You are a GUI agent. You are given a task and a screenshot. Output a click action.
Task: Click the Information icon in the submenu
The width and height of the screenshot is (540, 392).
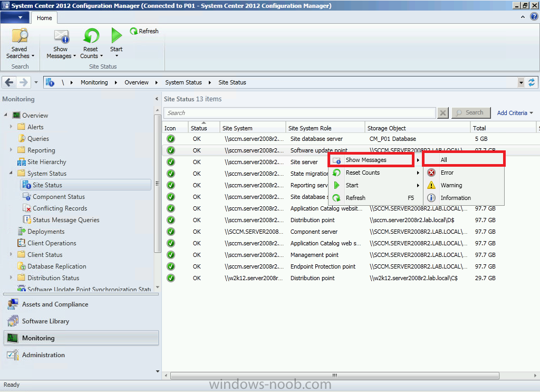point(431,198)
